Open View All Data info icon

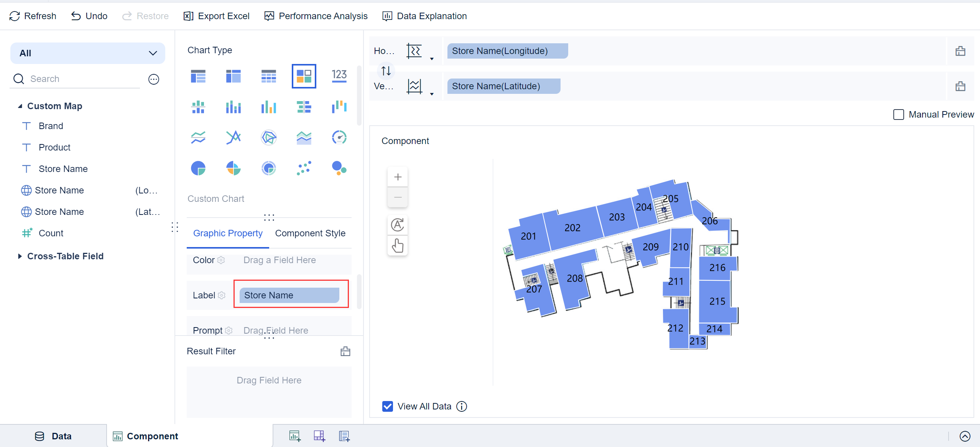pos(462,406)
